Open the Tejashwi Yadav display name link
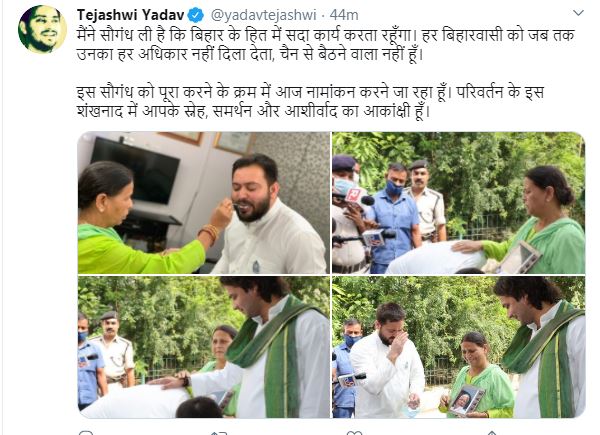This screenshot has height=435, width=600. click(x=131, y=15)
